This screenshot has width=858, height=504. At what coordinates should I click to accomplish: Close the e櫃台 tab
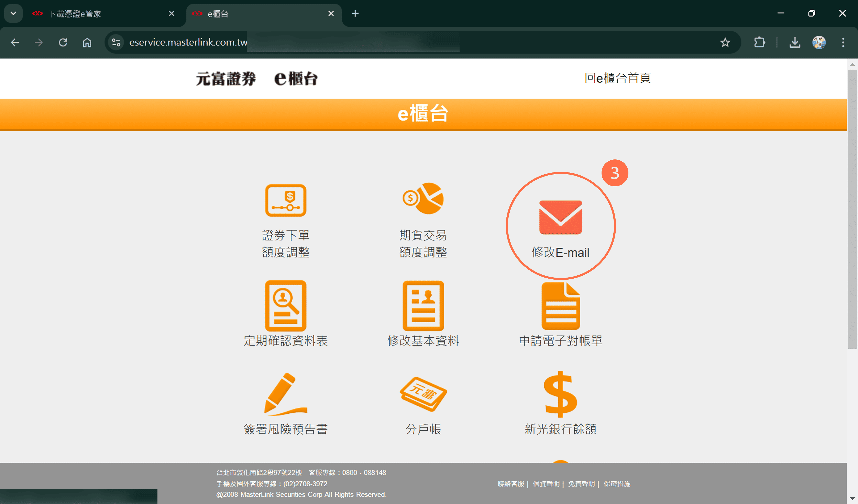[x=331, y=14]
